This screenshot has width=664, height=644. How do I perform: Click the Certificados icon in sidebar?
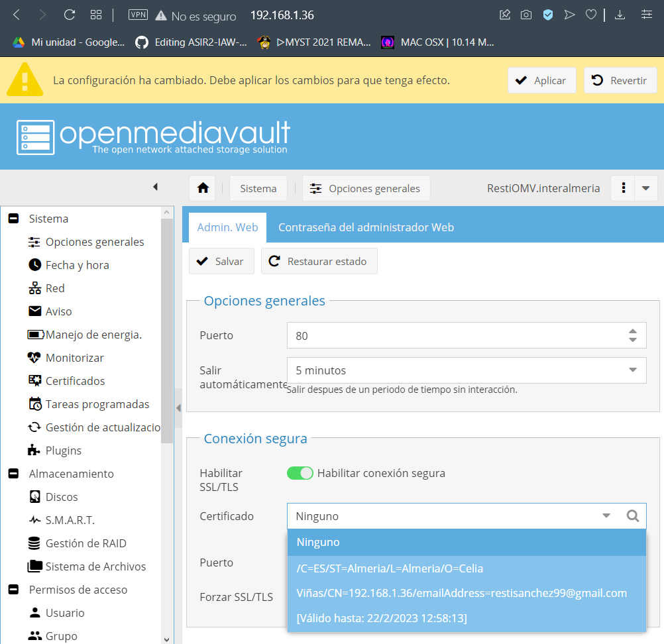pyautogui.click(x=34, y=381)
